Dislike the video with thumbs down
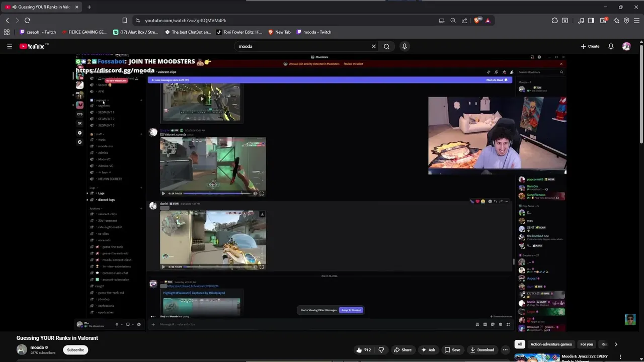The width and height of the screenshot is (644, 362). click(381, 350)
